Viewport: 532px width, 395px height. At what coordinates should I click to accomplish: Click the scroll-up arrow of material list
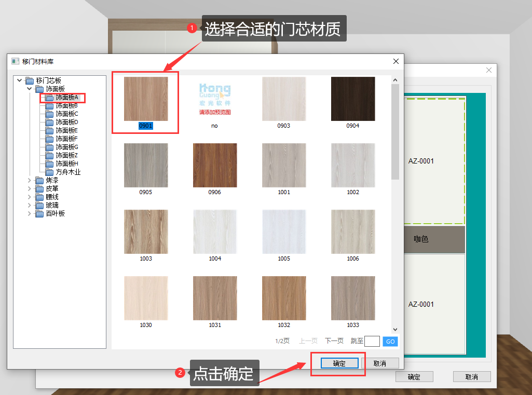[x=395, y=80]
